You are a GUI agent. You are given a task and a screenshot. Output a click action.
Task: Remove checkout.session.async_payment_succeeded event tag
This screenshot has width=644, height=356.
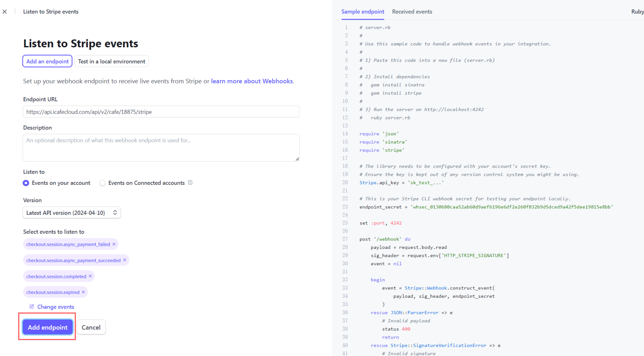[125, 260]
